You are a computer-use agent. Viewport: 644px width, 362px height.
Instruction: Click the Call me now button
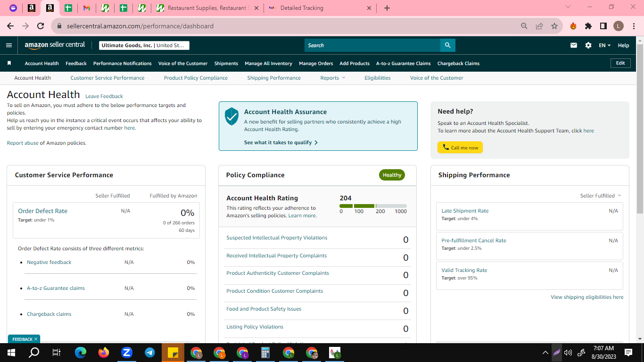(460, 148)
